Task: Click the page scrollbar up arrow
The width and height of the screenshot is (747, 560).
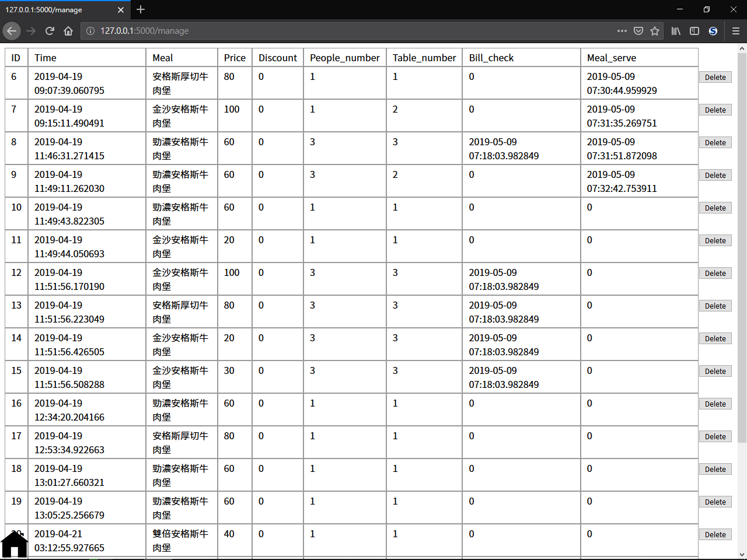Action: point(742,48)
